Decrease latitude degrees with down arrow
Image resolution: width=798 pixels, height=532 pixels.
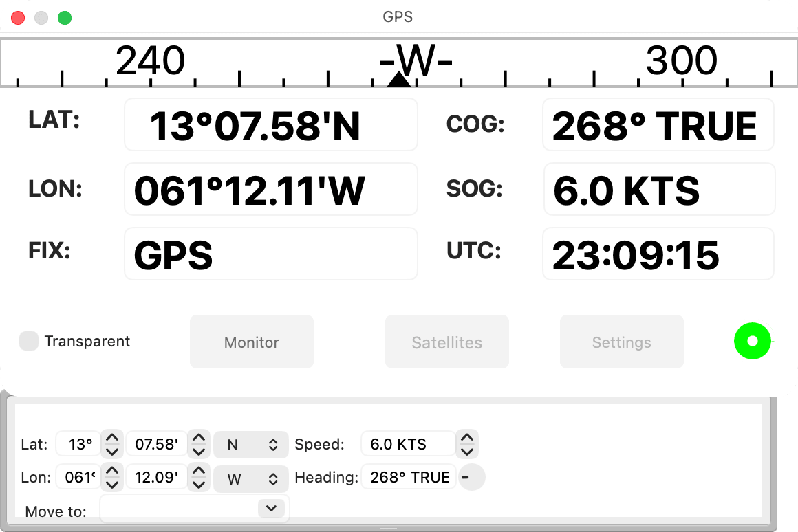click(x=112, y=451)
